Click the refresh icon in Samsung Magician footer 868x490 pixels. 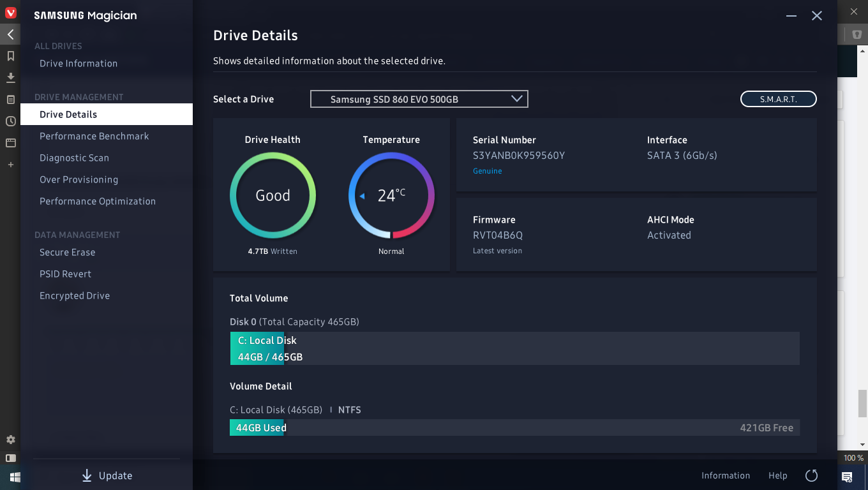pos(811,475)
